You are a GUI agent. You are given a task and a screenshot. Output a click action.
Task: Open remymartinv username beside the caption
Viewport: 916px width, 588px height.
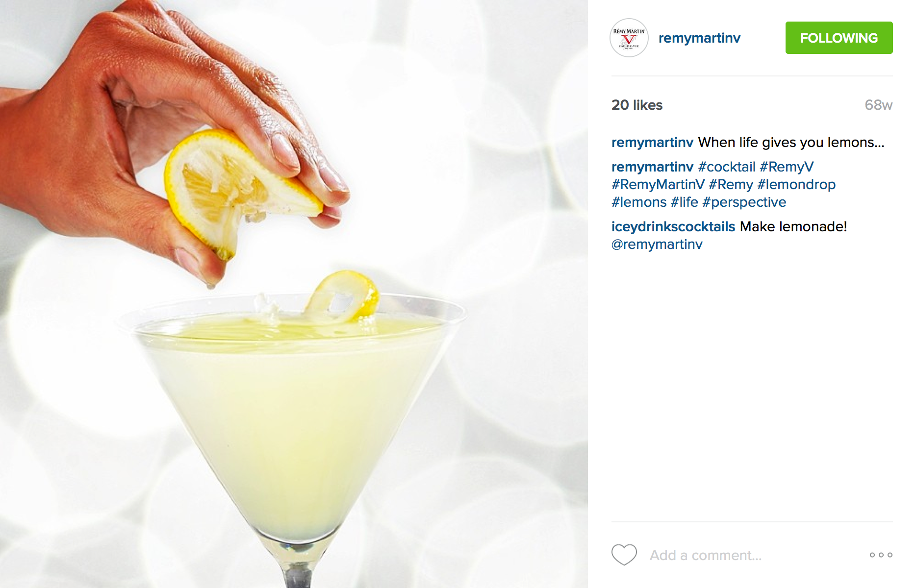tap(652, 143)
